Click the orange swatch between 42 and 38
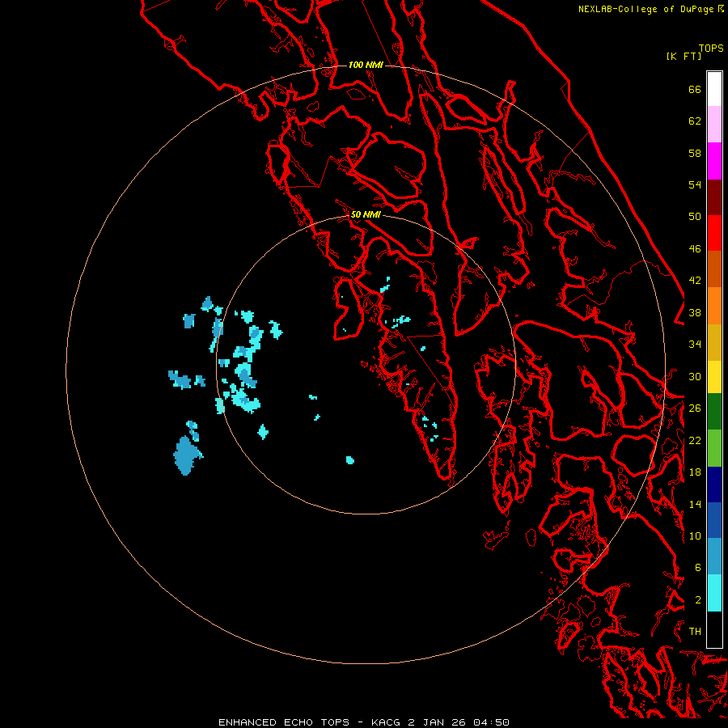The image size is (728, 728). pos(714,306)
